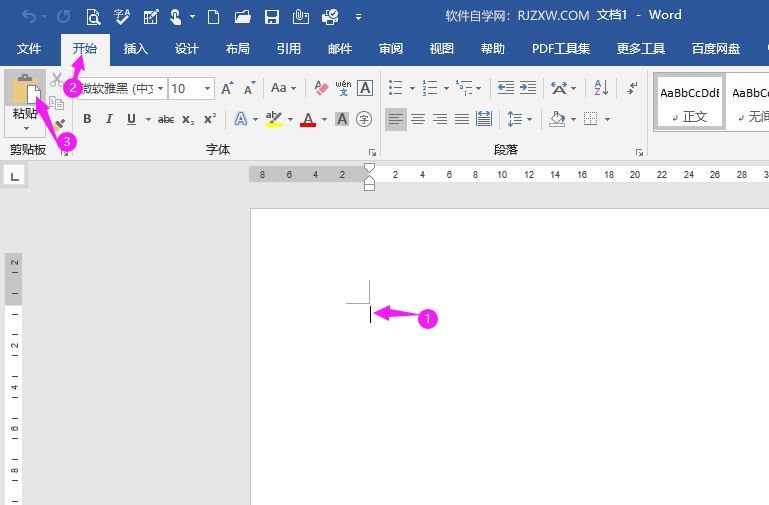769x505 pixels.
Task: Click the touch/mouse mode hand icon
Action: tap(175, 17)
